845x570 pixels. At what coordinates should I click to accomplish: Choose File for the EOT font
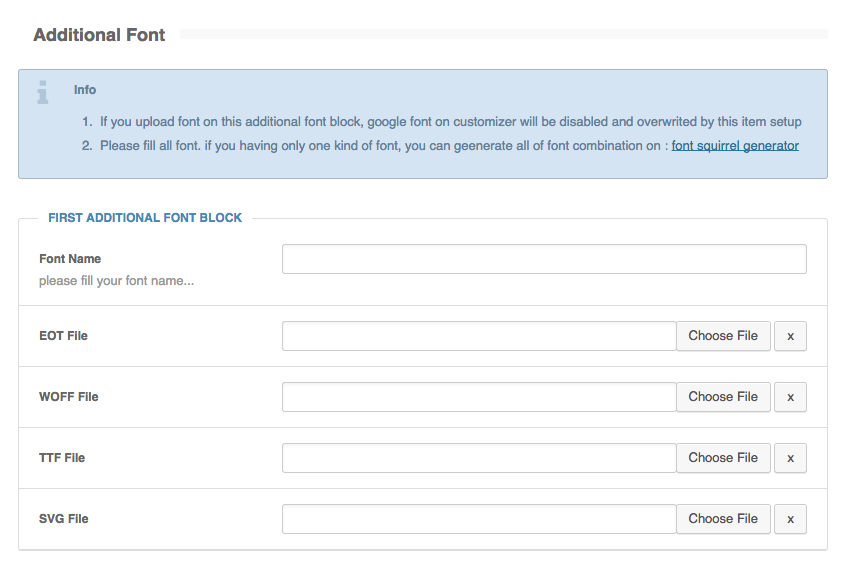[723, 336]
